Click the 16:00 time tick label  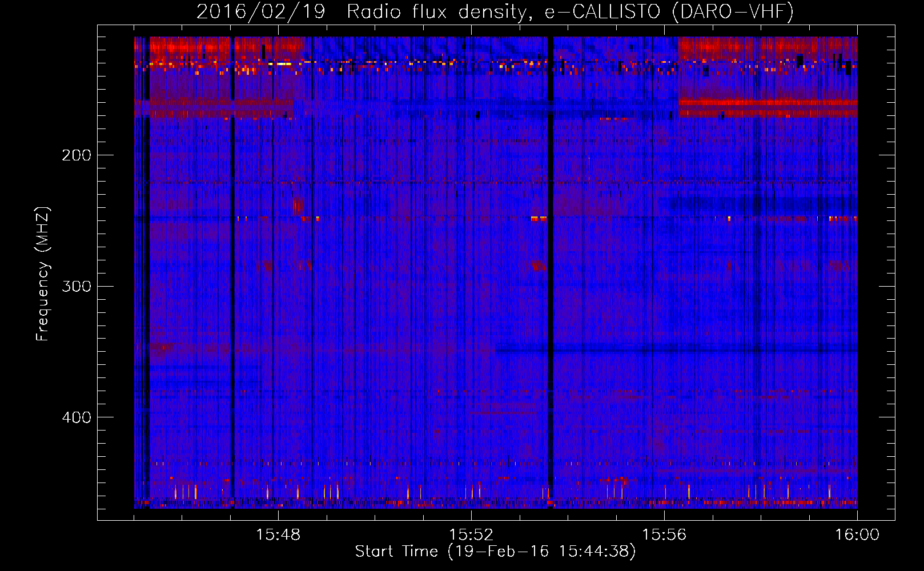coord(857,535)
